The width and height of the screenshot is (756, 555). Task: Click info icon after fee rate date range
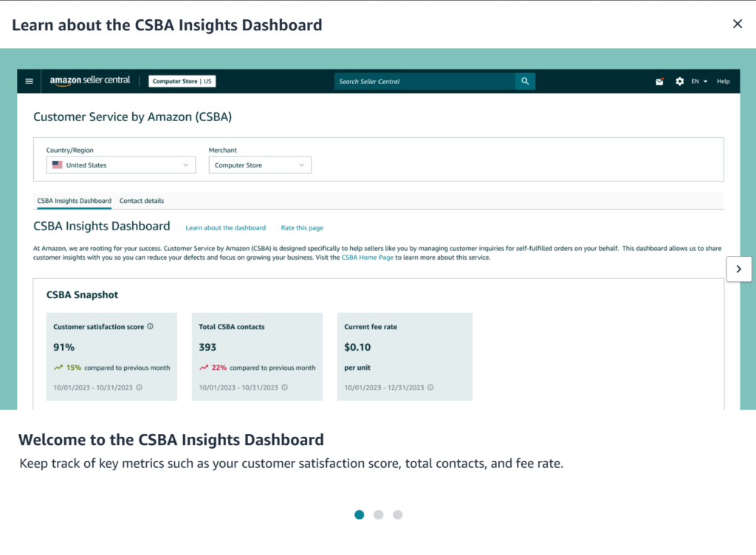tap(430, 387)
